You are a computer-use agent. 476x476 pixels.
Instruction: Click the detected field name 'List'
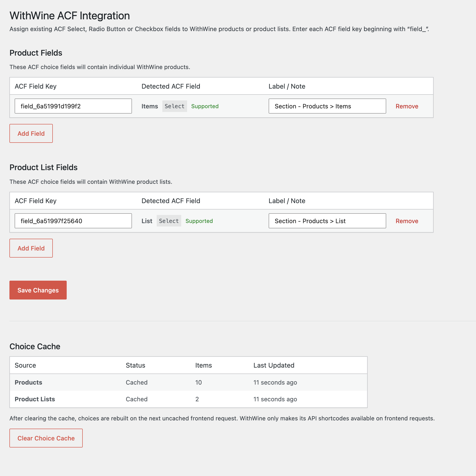point(147,221)
